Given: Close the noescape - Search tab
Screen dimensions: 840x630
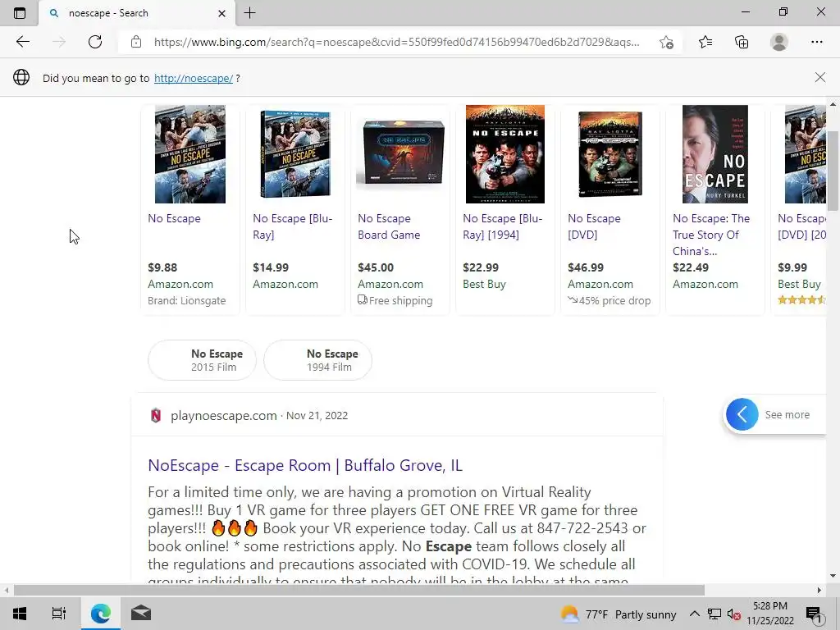Looking at the screenshot, I should point(221,13).
